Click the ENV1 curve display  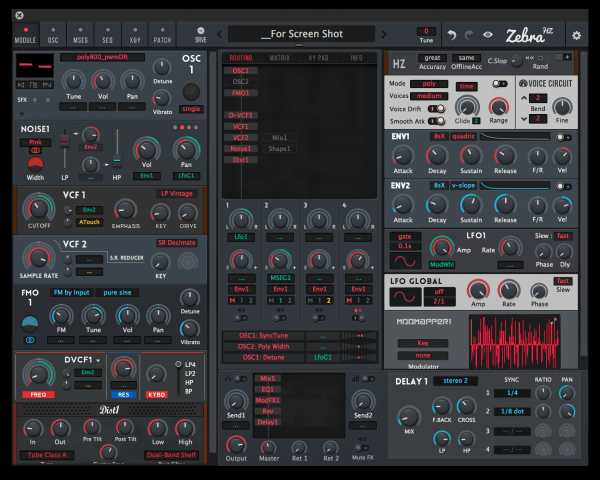click(515, 136)
